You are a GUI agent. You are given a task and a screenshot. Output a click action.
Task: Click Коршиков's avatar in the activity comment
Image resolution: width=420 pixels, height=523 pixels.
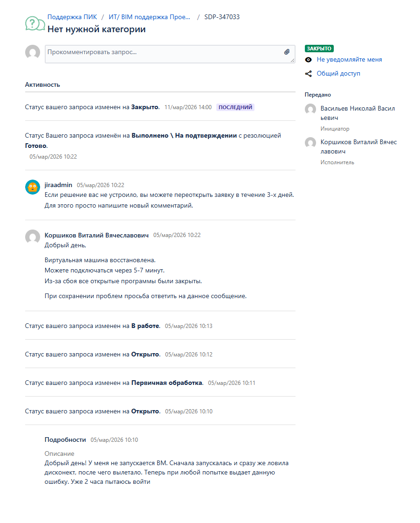pos(33,237)
